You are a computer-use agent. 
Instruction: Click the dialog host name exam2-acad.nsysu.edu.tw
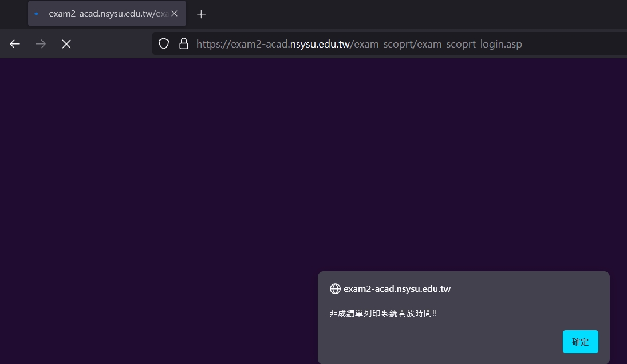[x=397, y=289]
